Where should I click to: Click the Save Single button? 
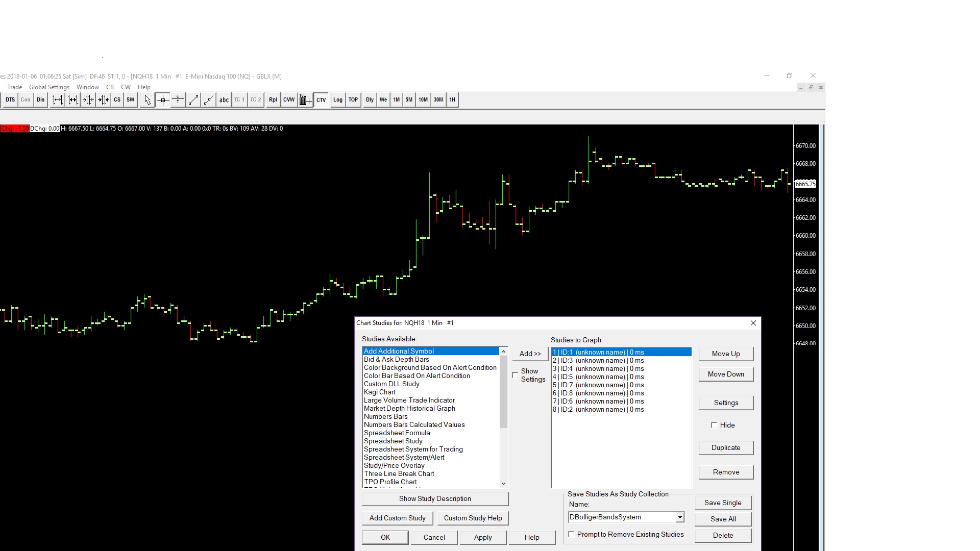coord(723,503)
